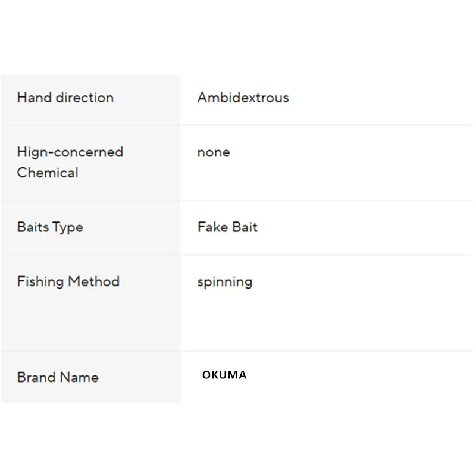Select the OKUMA brand value

pyautogui.click(x=224, y=375)
